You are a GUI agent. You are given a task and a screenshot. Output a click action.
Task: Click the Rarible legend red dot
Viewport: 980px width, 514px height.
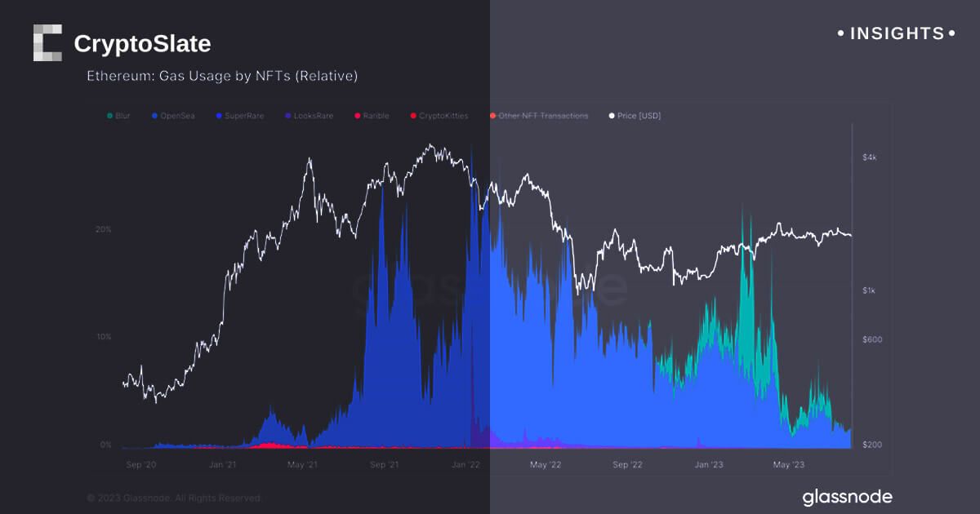[x=357, y=116]
